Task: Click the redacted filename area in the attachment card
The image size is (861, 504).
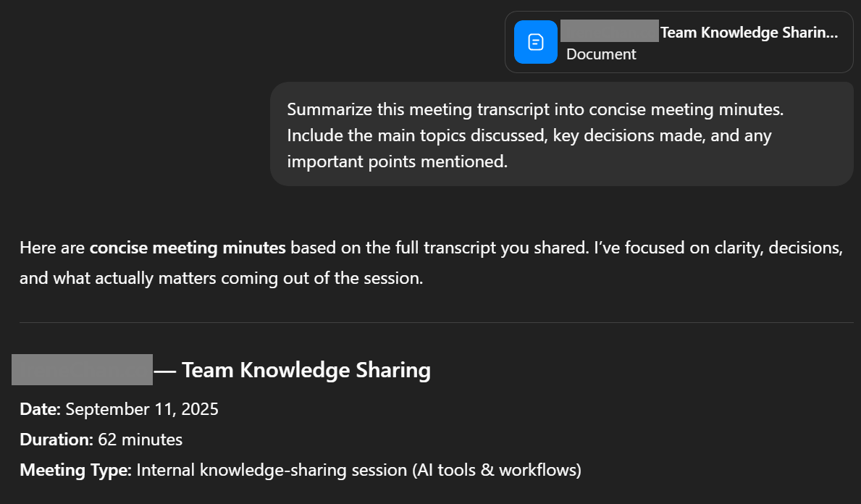Action: click(x=609, y=31)
